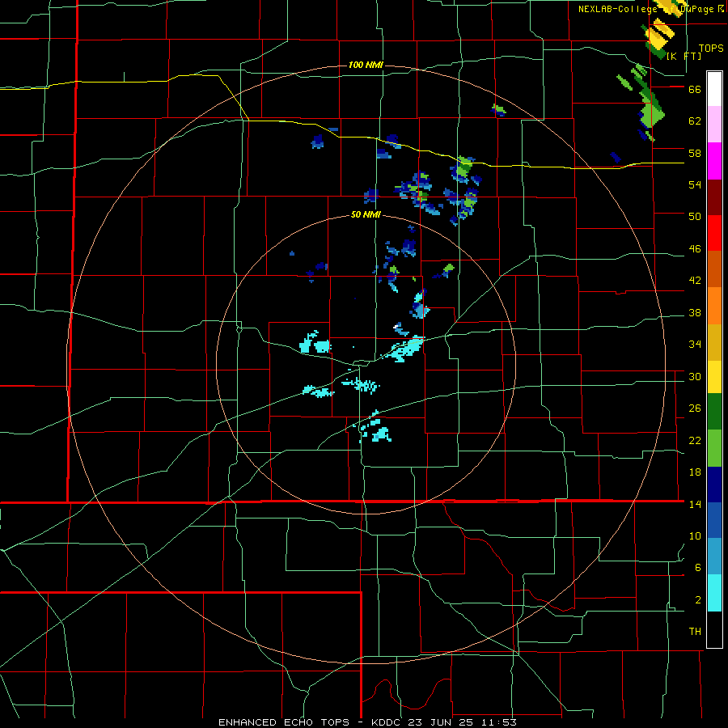728x728 pixels.
Task: Click the "66" legend value
Action: point(695,90)
